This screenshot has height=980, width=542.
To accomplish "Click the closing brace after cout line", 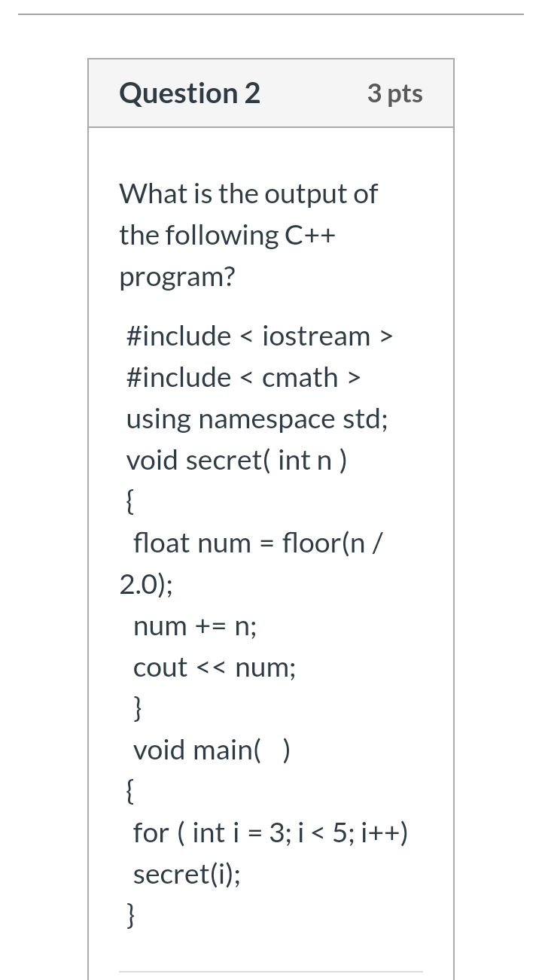I will click(138, 709).
